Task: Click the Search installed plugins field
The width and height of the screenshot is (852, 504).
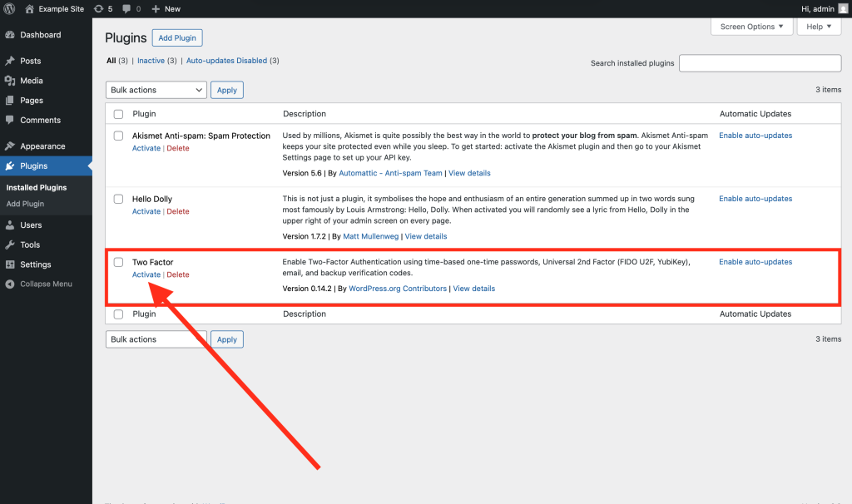Action: pos(760,63)
